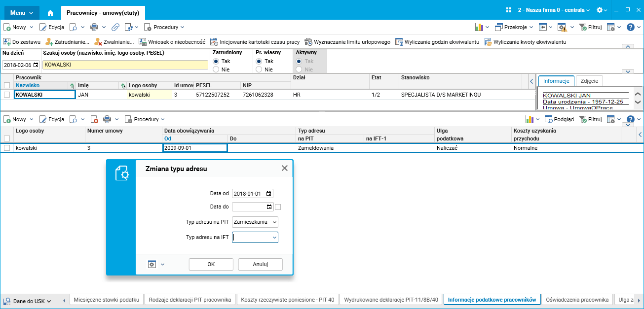The width and height of the screenshot is (644, 309).
Task: Tick the checkbox beside Data do field
Action: coord(278,207)
